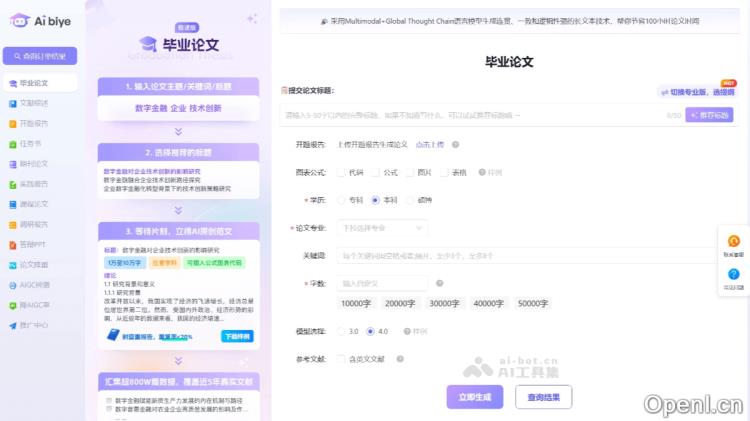Viewport: 750px width, 421px height.
Task: Open the 答辩PPT sidebar icon
Action: (12, 244)
